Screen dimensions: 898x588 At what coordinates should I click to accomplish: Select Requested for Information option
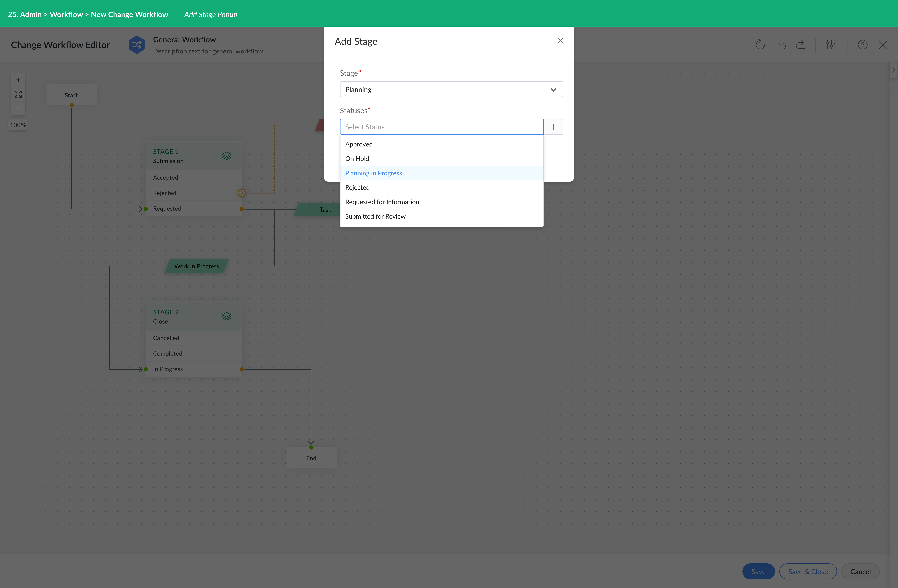click(x=442, y=202)
